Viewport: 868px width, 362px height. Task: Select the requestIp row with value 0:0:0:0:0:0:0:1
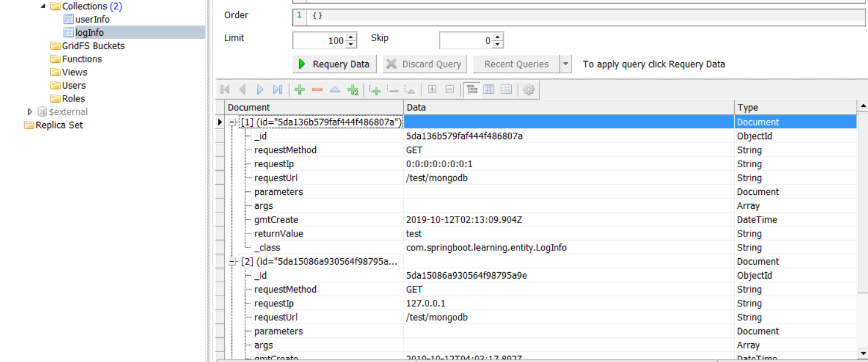tap(541, 164)
